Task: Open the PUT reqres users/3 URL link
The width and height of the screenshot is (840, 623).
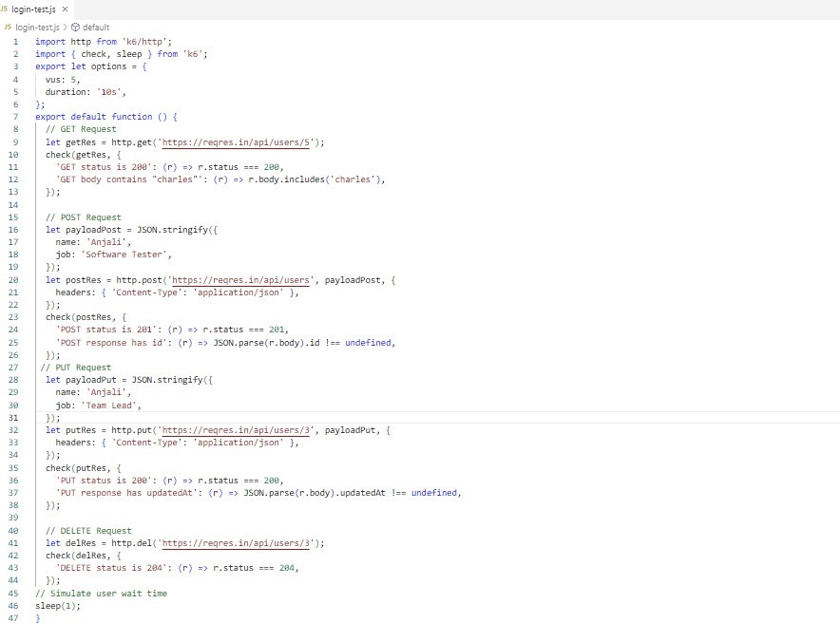Action: (236, 430)
